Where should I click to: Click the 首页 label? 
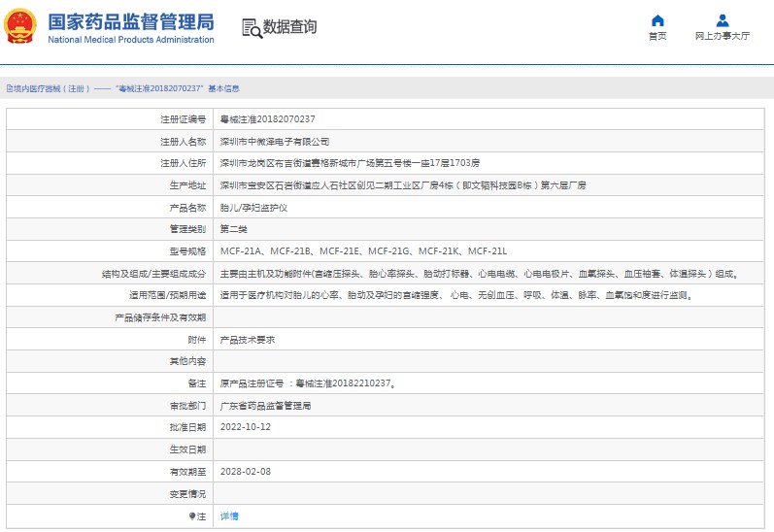[657, 36]
